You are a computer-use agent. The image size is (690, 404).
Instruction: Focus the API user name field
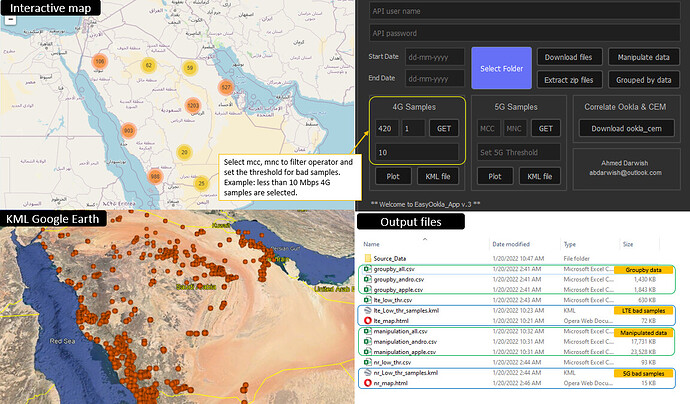pos(525,11)
